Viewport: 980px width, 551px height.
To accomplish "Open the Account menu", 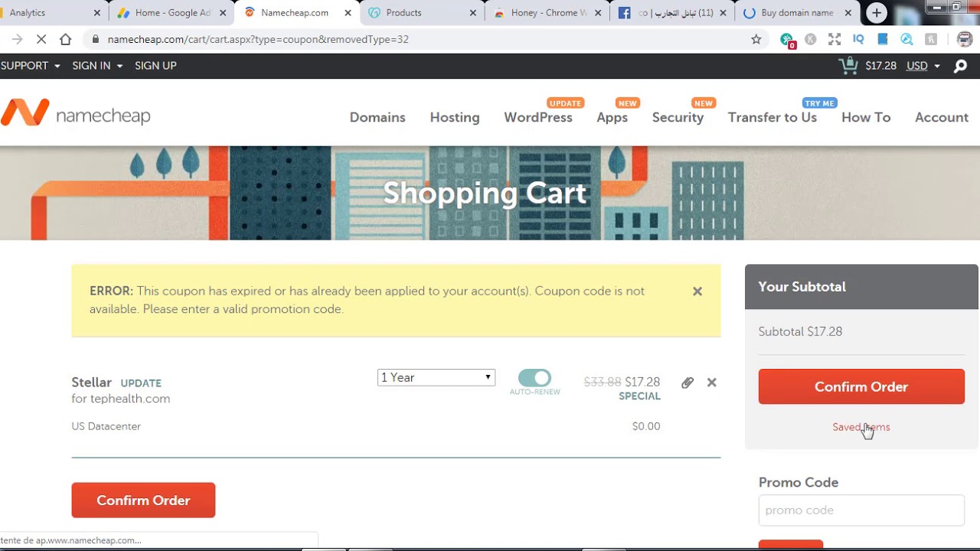I will (942, 117).
